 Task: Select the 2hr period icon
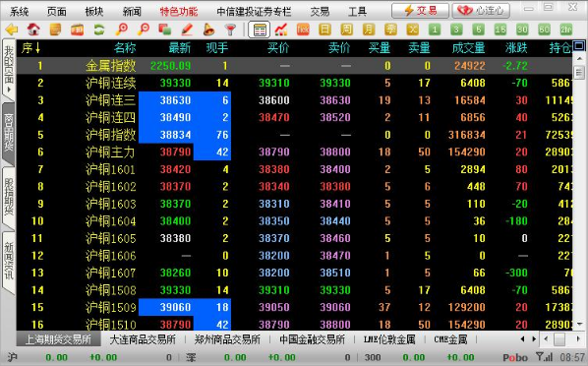(x=565, y=30)
